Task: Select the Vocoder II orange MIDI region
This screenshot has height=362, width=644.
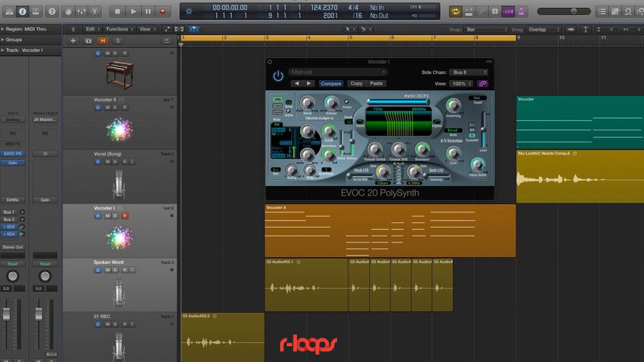Action: click(390, 230)
